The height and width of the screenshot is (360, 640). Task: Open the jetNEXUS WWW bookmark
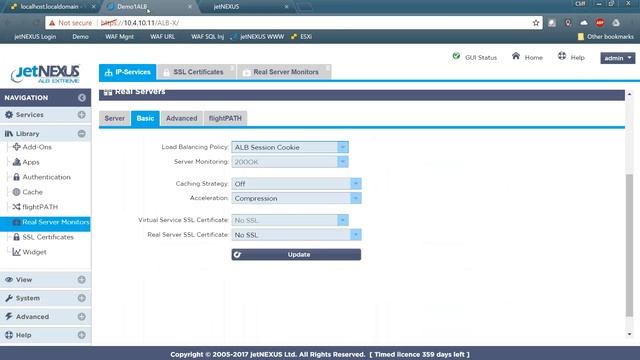click(257, 37)
